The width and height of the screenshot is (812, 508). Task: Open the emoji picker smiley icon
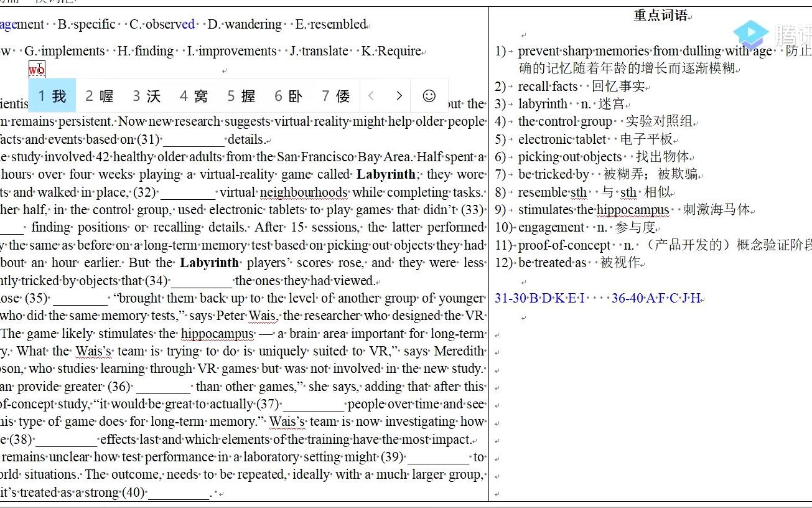pyautogui.click(x=429, y=96)
